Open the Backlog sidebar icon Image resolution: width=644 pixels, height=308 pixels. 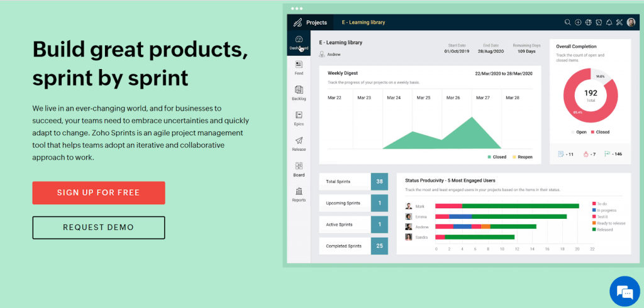pyautogui.click(x=299, y=89)
